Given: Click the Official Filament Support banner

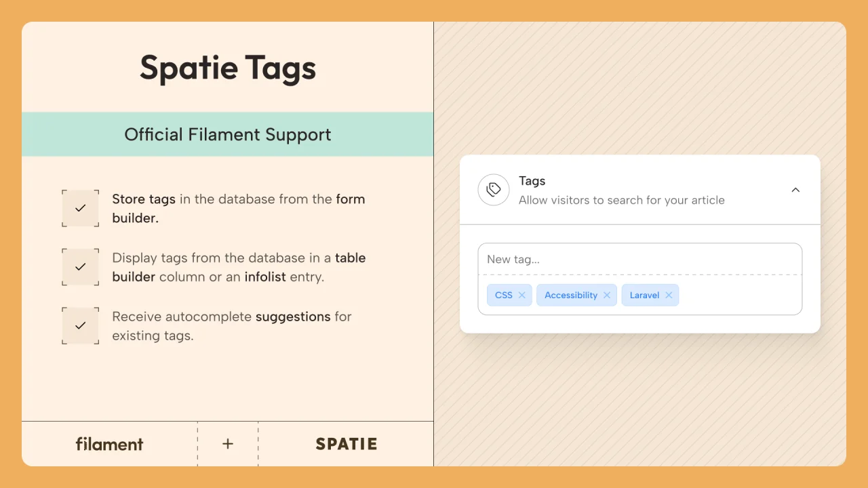Looking at the screenshot, I should (228, 134).
